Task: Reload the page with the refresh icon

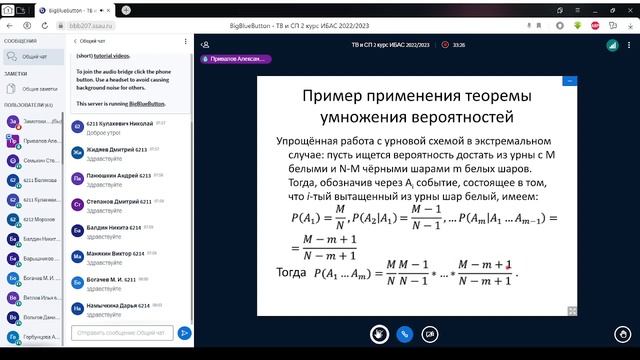Action: (44, 26)
